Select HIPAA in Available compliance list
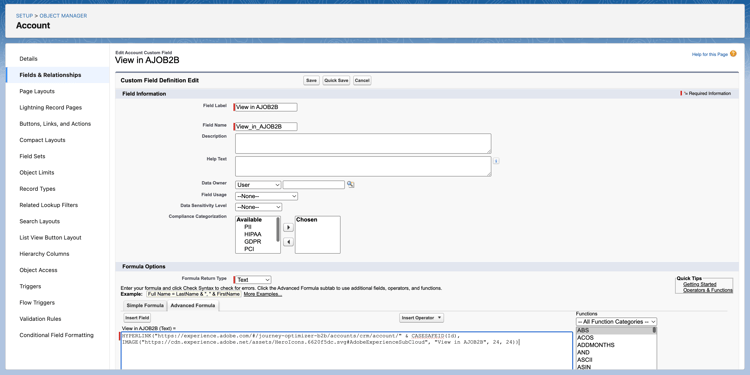The height and width of the screenshot is (375, 750). [x=253, y=234]
